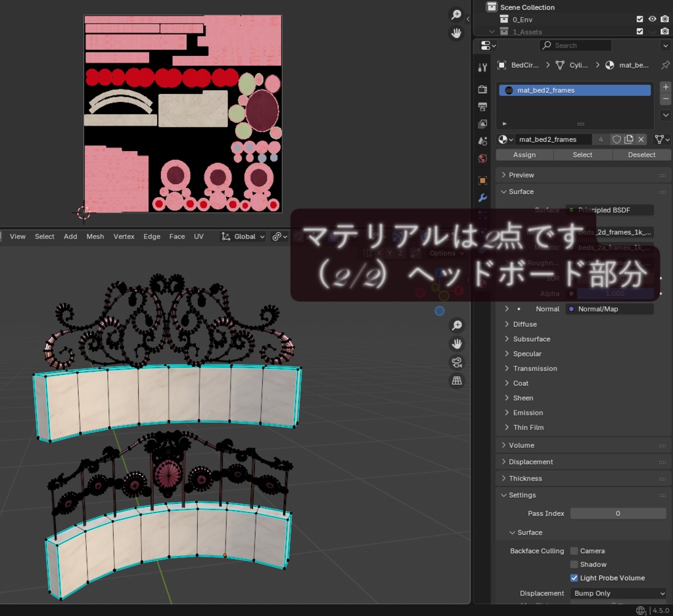Disable Light Probe Volume backface culling
The height and width of the screenshot is (616, 673).
[574, 577]
